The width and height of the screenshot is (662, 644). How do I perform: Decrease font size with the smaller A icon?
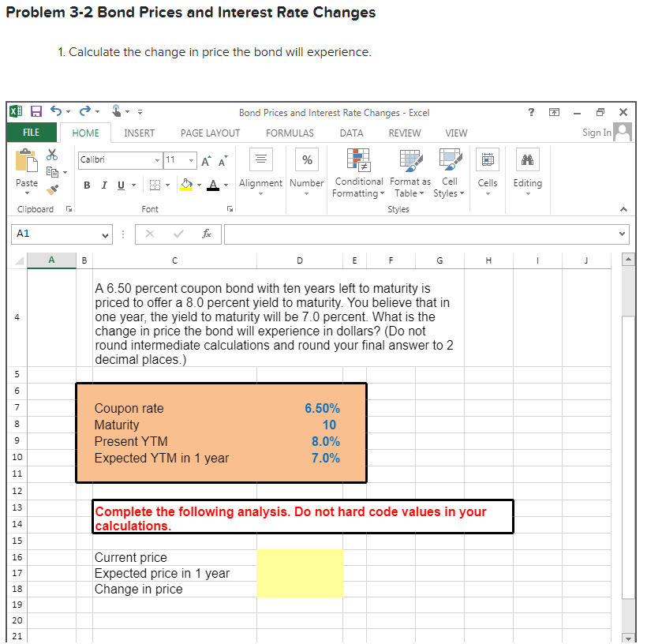[223, 161]
